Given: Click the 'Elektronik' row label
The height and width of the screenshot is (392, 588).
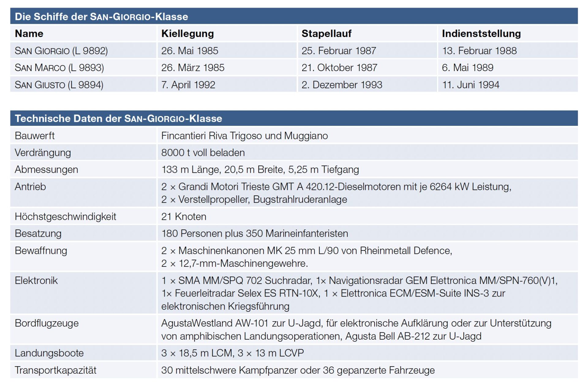Looking at the screenshot, I should click(x=36, y=281).
